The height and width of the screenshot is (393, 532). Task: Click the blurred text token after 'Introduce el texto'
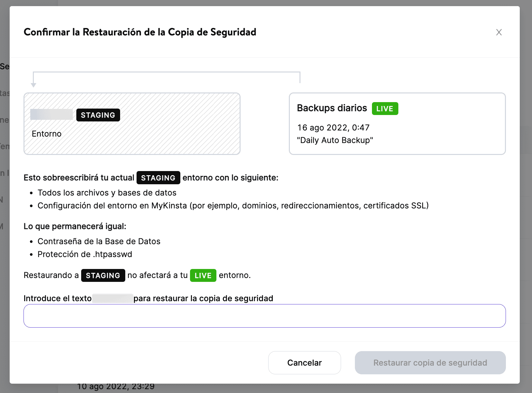(x=112, y=298)
